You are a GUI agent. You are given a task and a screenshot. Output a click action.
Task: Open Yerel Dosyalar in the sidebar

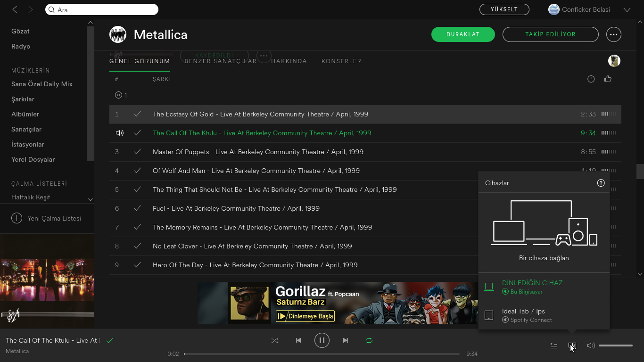33,159
